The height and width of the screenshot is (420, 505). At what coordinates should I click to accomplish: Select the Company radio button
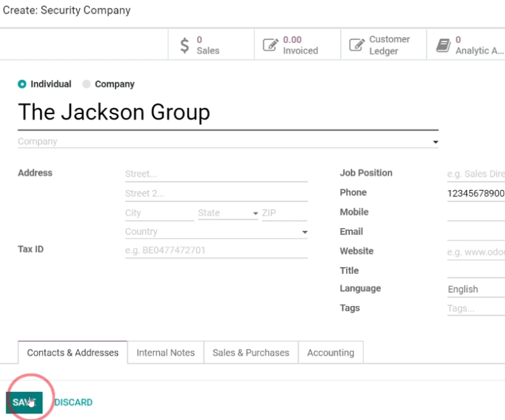point(86,84)
